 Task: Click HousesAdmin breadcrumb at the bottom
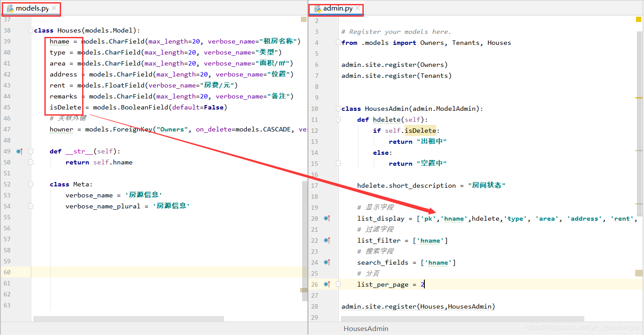click(x=366, y=328)
